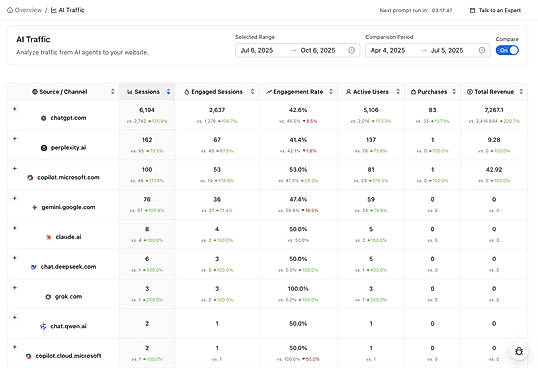Click the claude.ai source name
Screen dimensions: 538x368
click(68, 237)
